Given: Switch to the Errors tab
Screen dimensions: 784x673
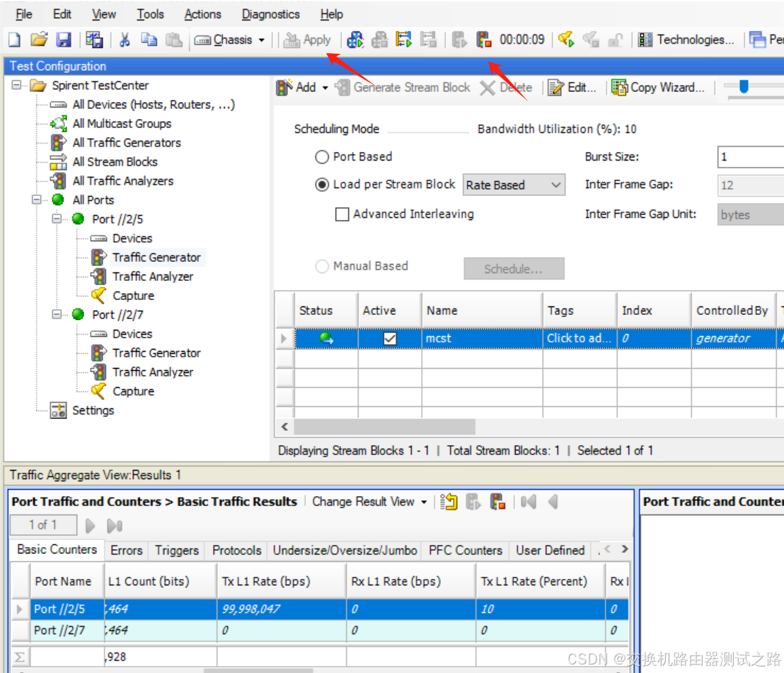Looking at the screenshot, I should [127, 551].
